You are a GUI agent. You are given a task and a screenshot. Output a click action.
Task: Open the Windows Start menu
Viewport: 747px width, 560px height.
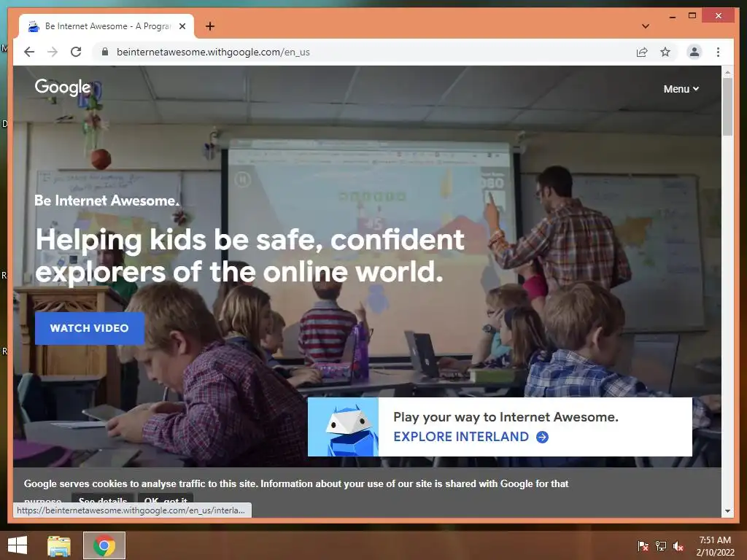coord(18,545)
